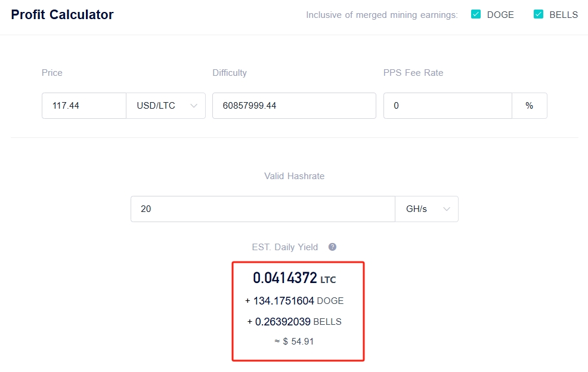Image resolution: width=588 pixels, height=372 pixels.
Task: Click the Price input field showing 117.44
Action: click(x=84, y=106)
